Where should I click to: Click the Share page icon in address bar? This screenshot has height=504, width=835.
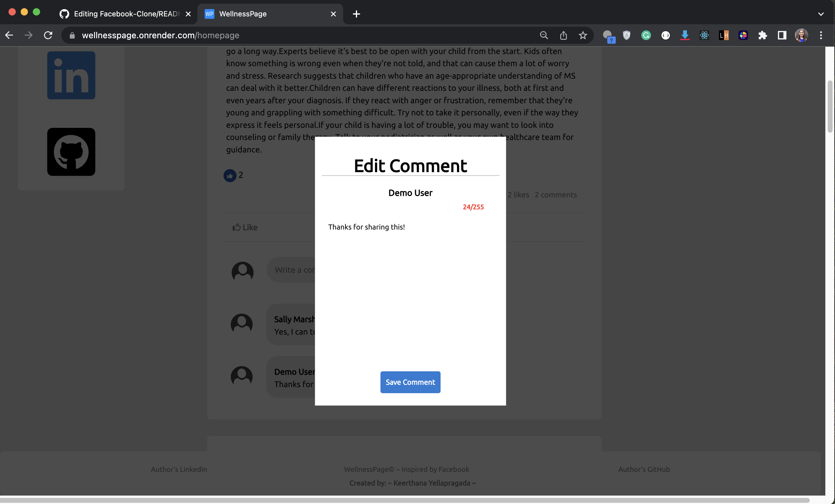click(x=563, y=35)
